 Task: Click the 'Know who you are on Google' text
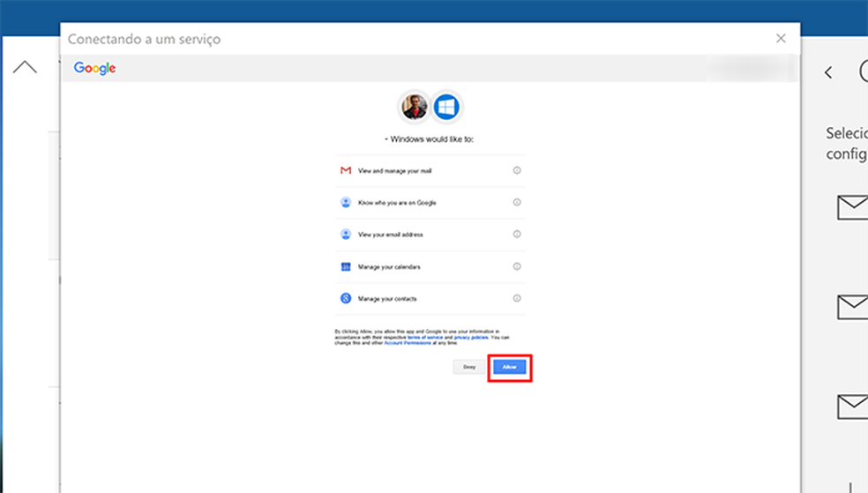coord(397,203)
